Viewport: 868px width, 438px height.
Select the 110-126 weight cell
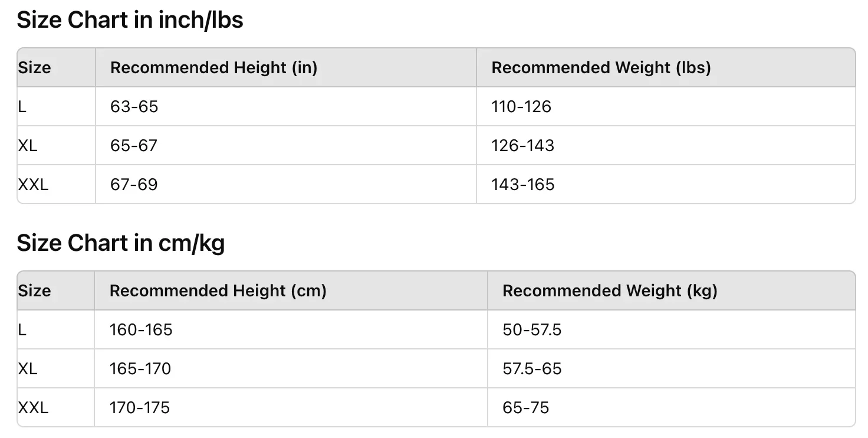click(x=521, y=107)
